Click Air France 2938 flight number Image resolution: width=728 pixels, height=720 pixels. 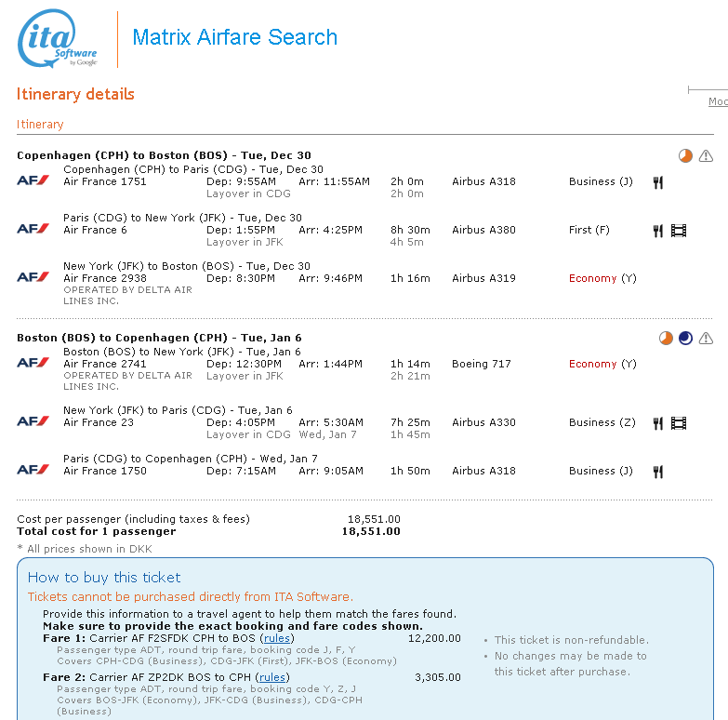point(105,278)
